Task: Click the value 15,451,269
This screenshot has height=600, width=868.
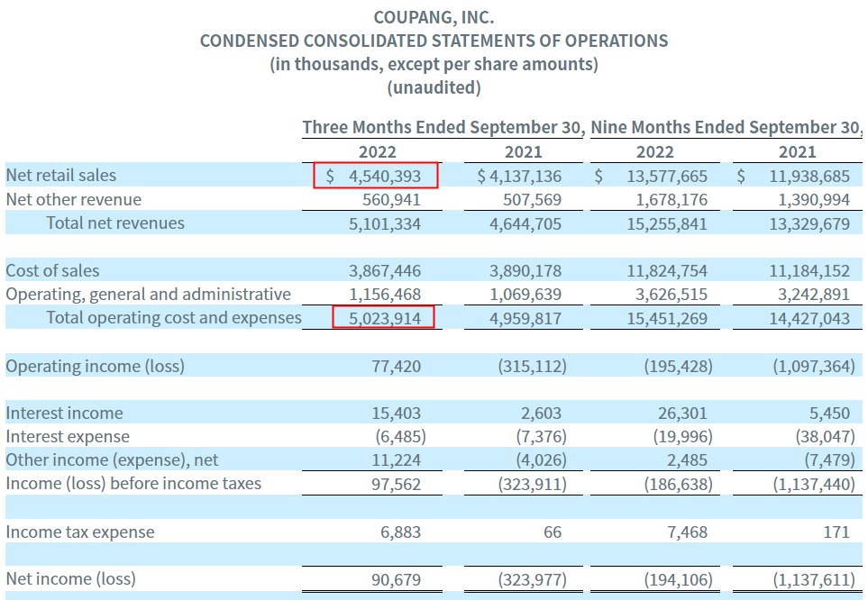Action: coord(666,319)
